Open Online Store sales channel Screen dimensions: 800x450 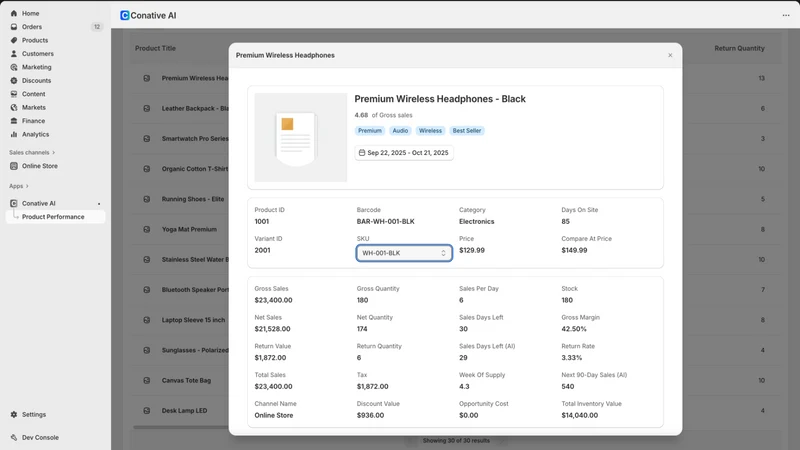pyautogui.click(x=39, y=166)
